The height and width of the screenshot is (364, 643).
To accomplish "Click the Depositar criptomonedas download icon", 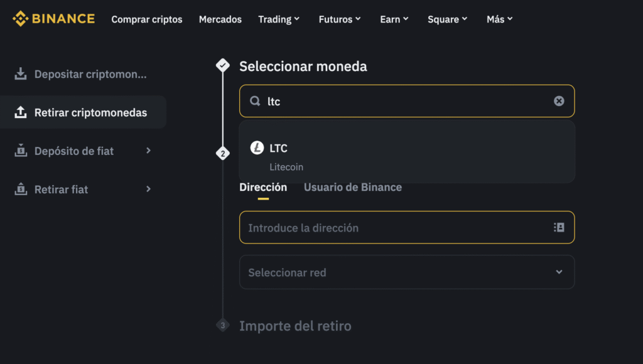I will tap(21, 74).
